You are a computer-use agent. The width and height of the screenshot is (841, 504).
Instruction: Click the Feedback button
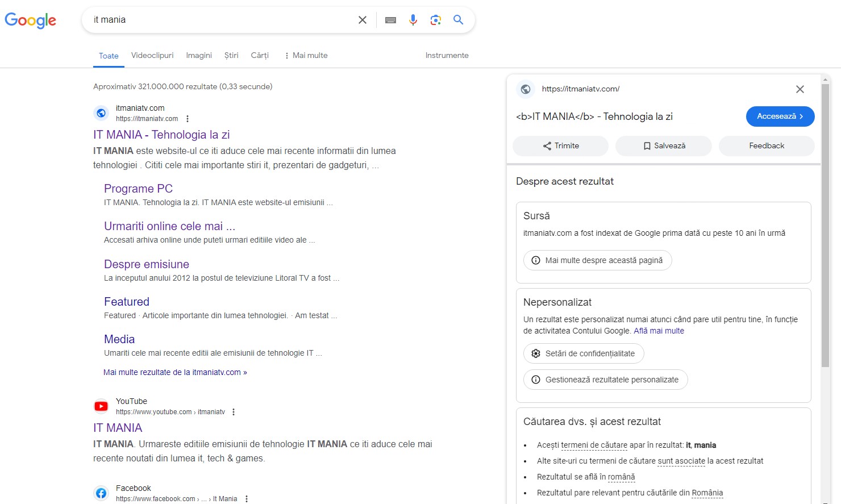(767, 146)
